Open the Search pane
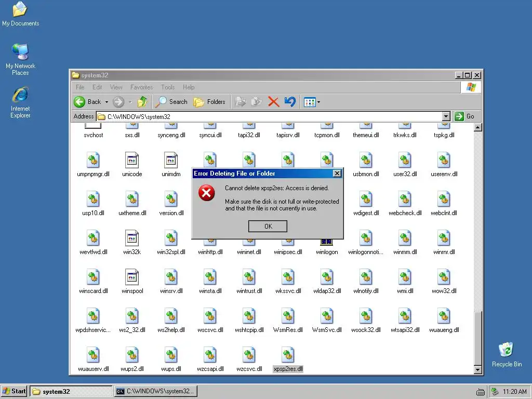The width and height of the screenshot is (532, 399). tap(171, 102)
